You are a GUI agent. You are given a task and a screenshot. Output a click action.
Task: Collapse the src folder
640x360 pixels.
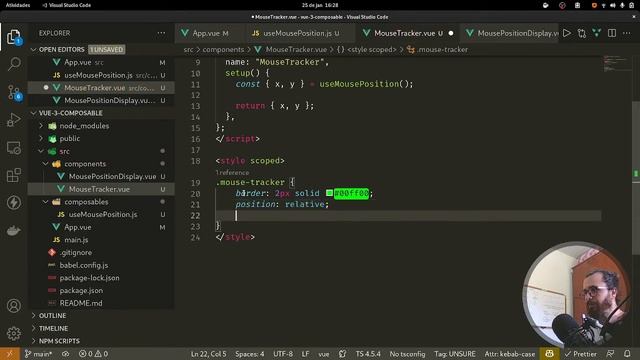click(41, 151)
